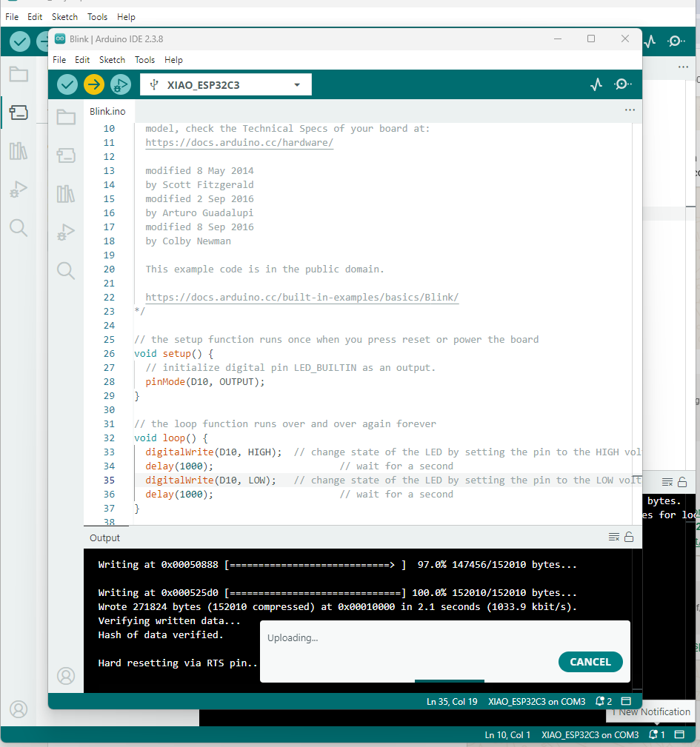Open Search in background window sidebar
The image size is (700, 747).
pyautogui.click(x=19, y=228)
